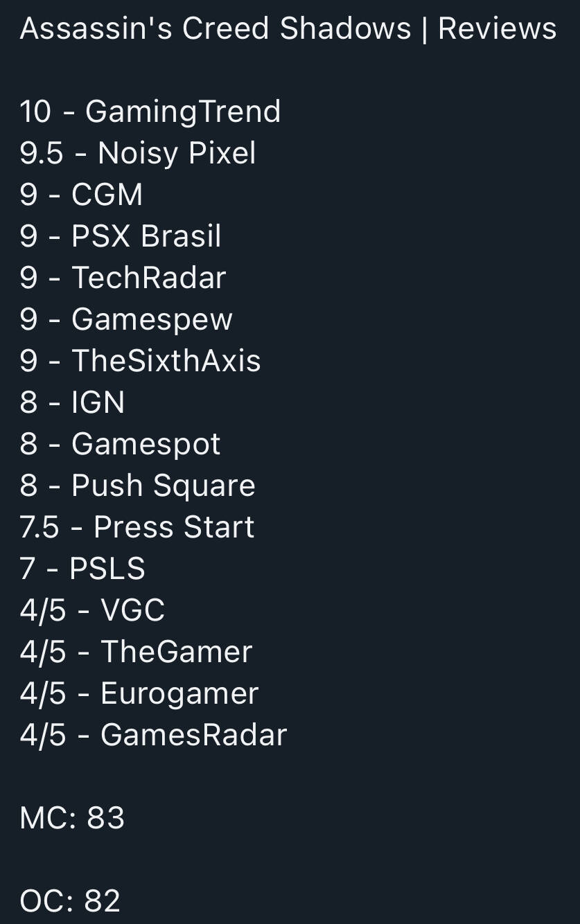
Task: Click the Noisy Pixel review score
Action: [138, 154]
